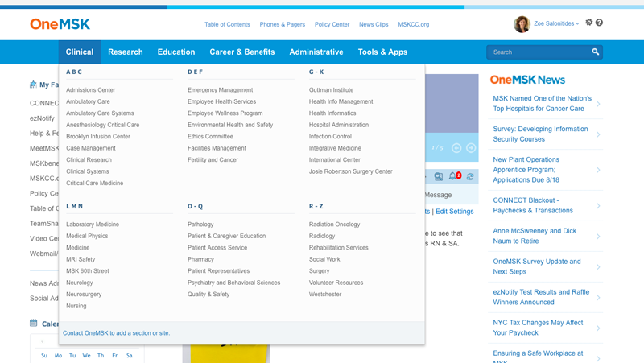
Task: Read MSK Named top hospitals article
Action: pos(542,104)
